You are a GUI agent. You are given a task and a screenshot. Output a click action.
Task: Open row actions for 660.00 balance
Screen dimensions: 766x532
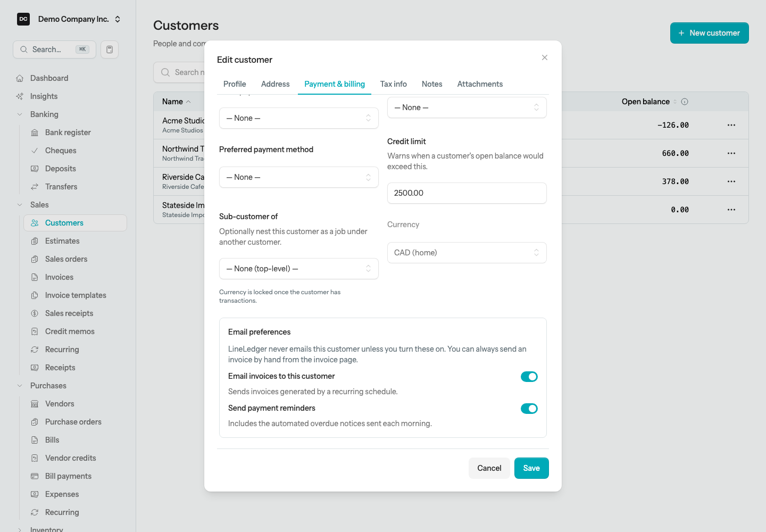tap(731, 153)
